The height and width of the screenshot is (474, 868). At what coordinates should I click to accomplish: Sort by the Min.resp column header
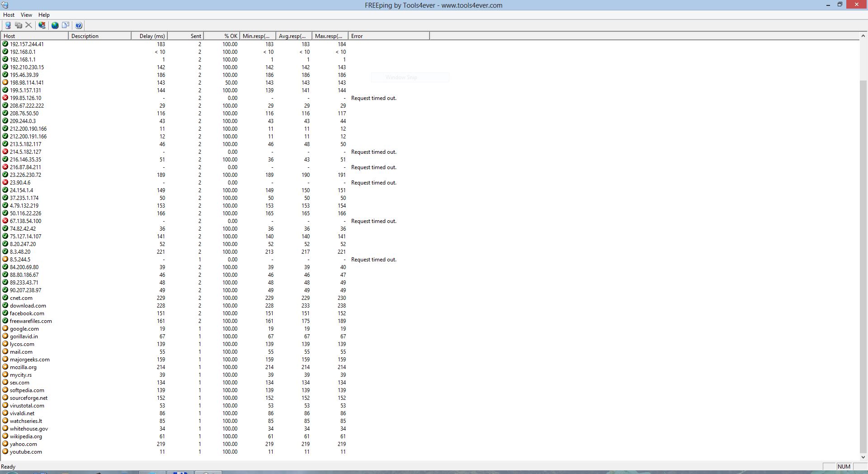point(258,36)
